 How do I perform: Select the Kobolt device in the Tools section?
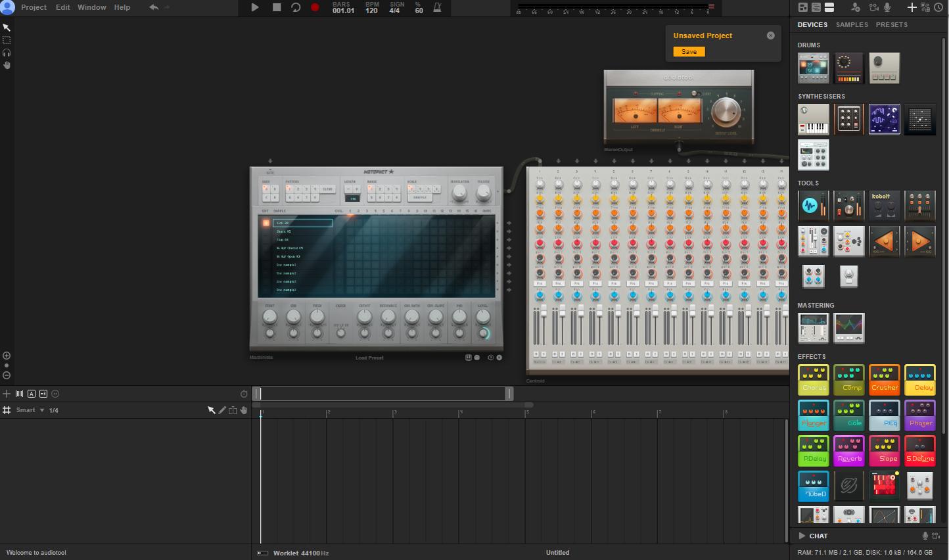[884, 205]
